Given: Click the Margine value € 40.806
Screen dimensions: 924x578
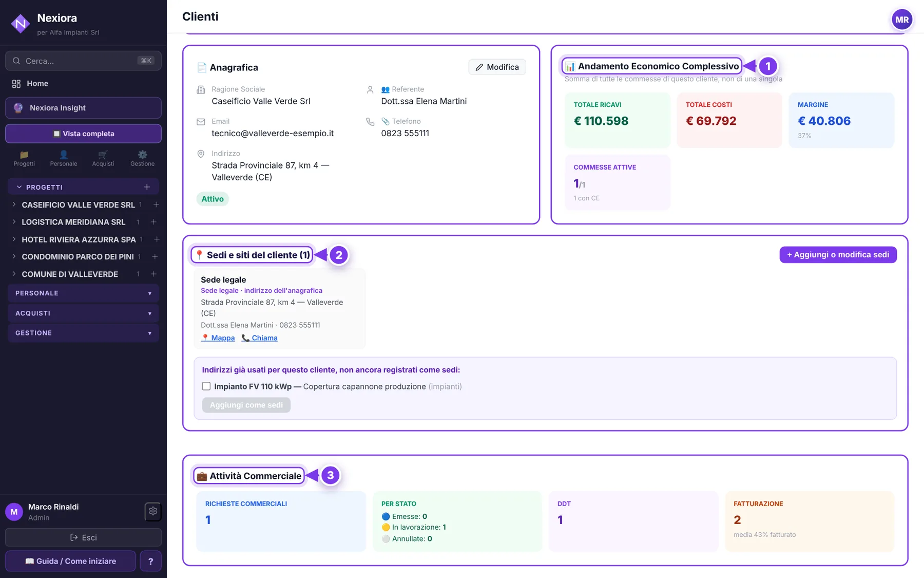Looking at the screenshot, I should (824, 121).
